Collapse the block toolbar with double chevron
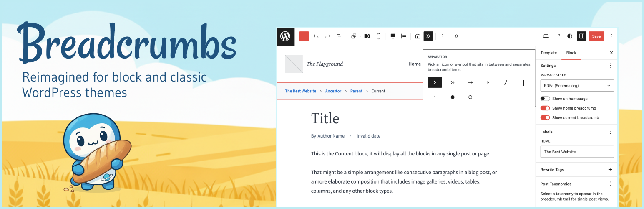The image size is (644, 209). (x=456, y=36)
